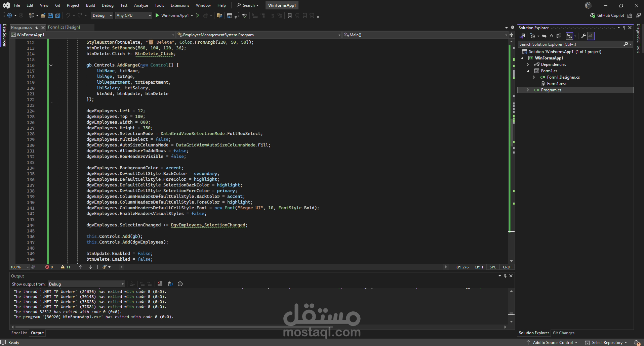Screen dimensions: 644x346
Task: Toggle pin on the Program.cs tab
Action: [37, 28]
